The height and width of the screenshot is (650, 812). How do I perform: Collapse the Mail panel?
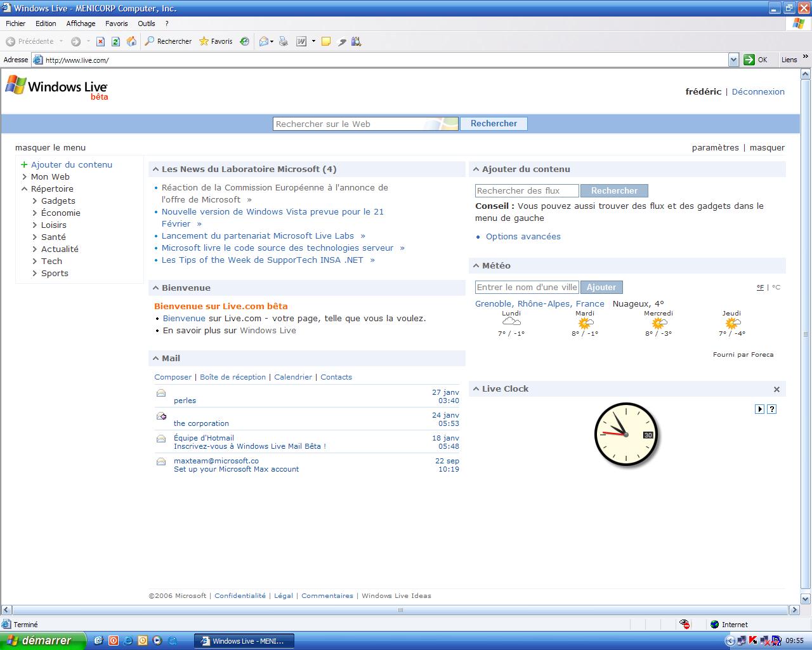(x=155, y=359)
